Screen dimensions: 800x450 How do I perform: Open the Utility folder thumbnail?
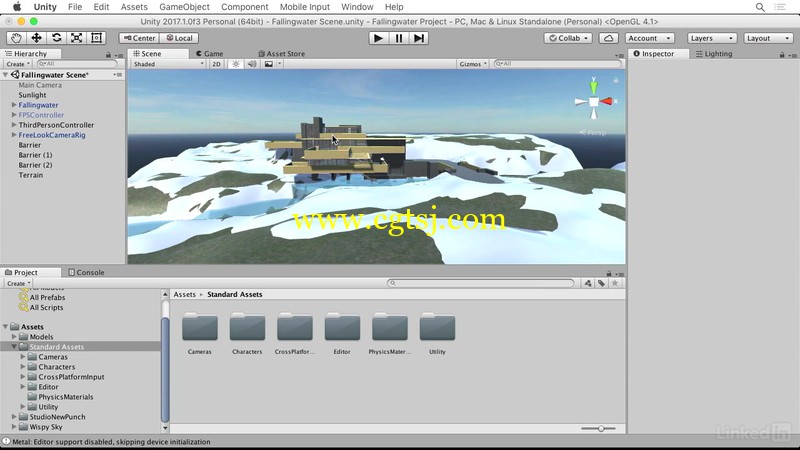pos(437,327)
